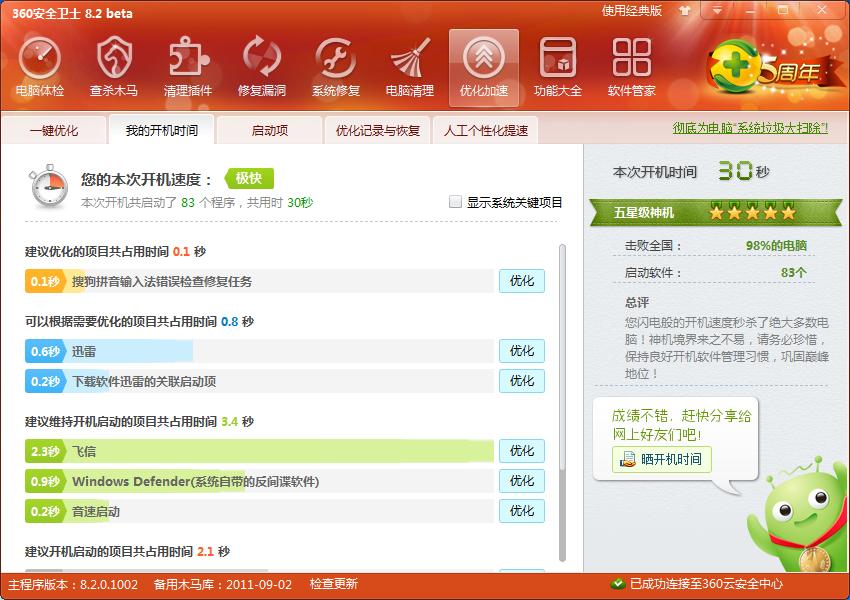Click 建议优化的项目共占用时间 0.1 秒 heading
This screenshot has width=850, height=600.
click(x=115, y=251)
